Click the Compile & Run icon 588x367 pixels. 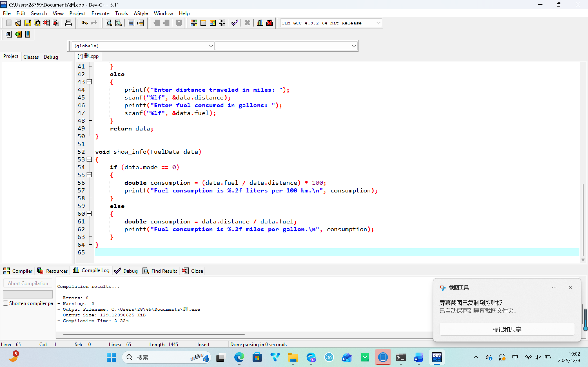[x=213, y=23]
